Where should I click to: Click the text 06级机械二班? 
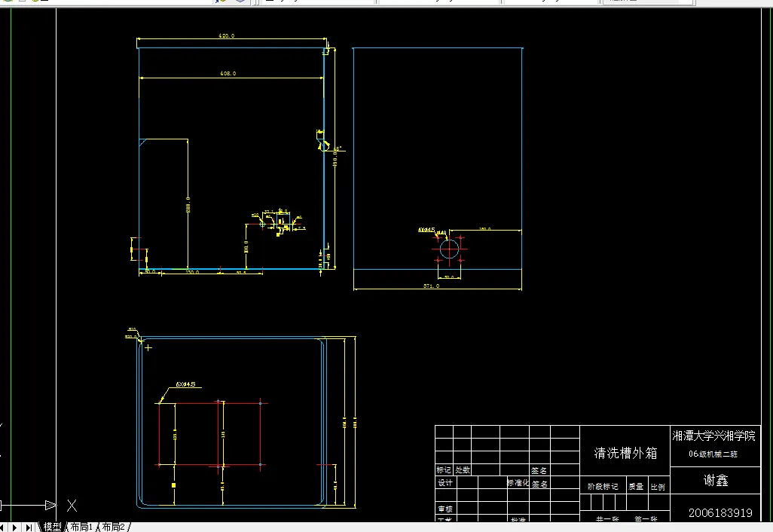(x=713, y=454)
